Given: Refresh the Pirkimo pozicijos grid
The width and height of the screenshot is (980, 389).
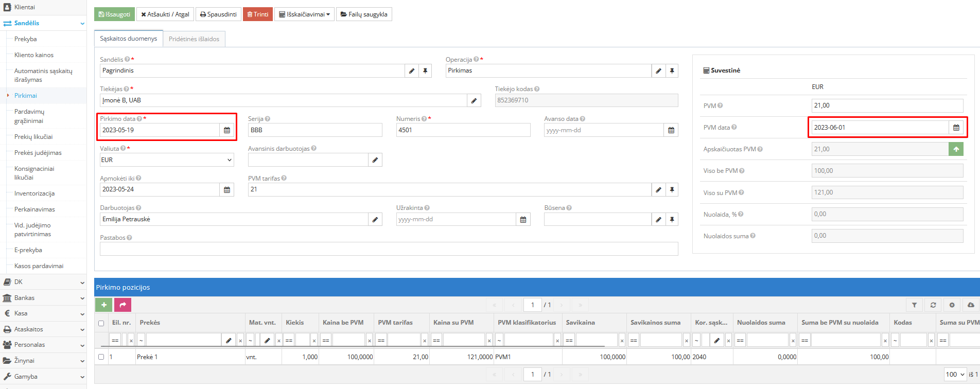Looking at the screenshot, I should pos(933,305).
